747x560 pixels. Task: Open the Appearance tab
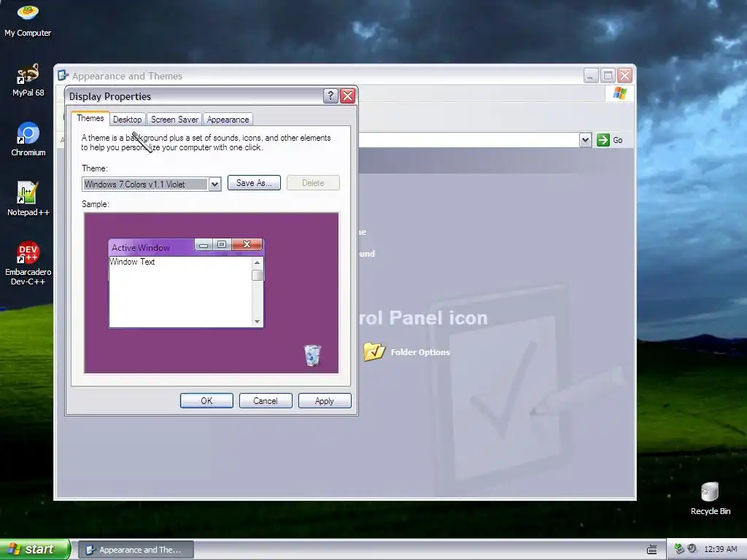point(228,120)
